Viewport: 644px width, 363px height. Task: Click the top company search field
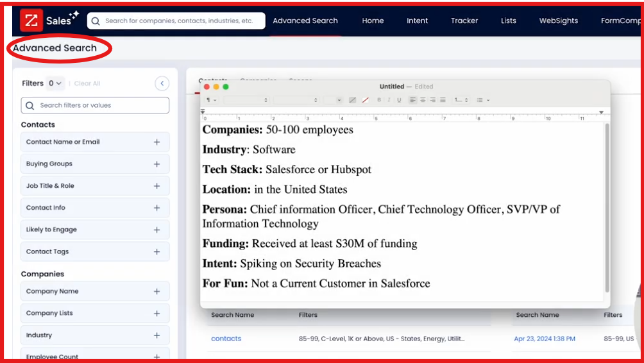coord(176,21)
